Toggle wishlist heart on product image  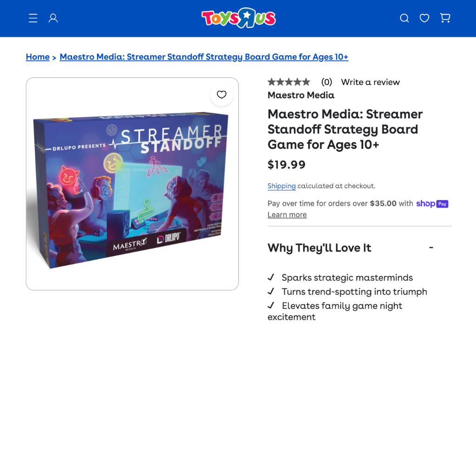222,95
